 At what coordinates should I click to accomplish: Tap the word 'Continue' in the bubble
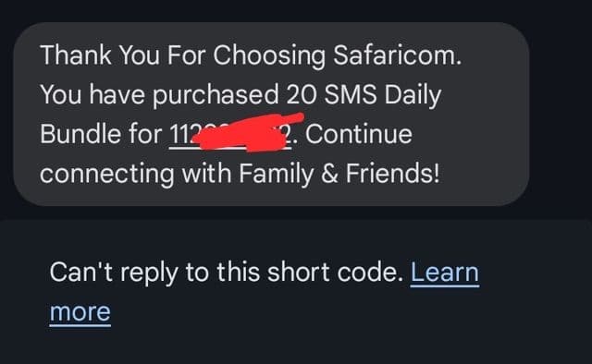[x=358, y=134]
